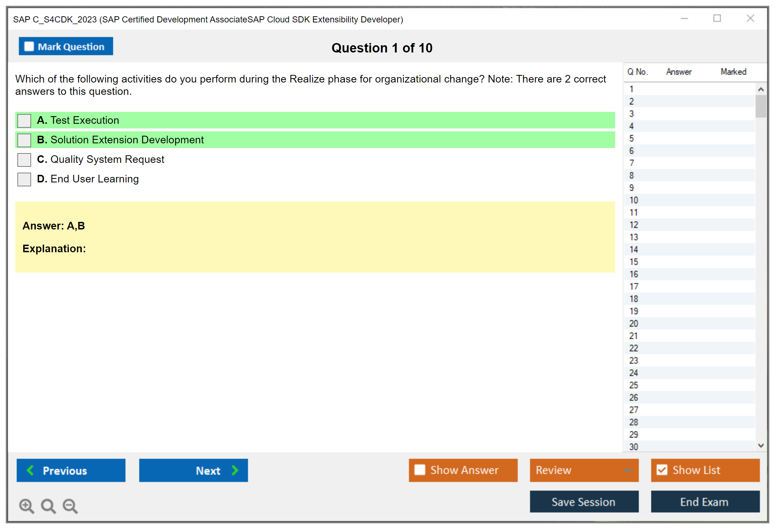Check answer A Test Execution
The height and width of the screenshot is (532, 778).
(x=24, y=121)
